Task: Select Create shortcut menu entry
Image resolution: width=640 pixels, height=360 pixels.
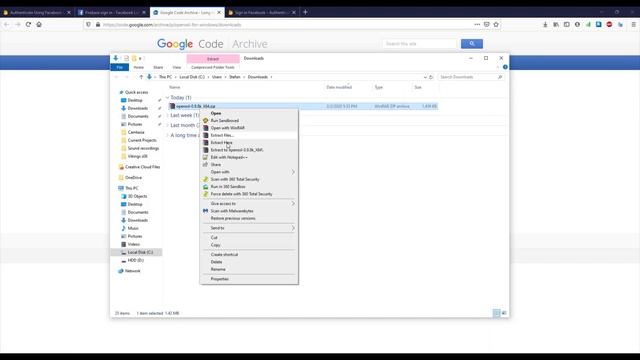Action: (224, 254)
